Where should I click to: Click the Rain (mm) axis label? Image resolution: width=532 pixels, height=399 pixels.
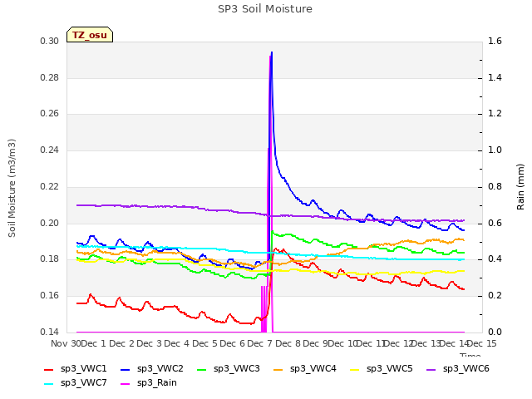(x=520, y=187)
